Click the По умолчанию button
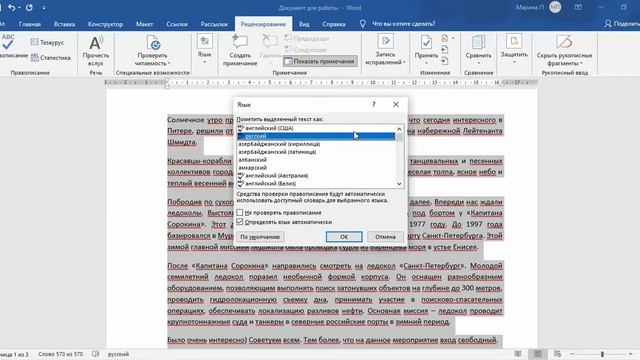This screenshot has width=640, height=360. [260, 237]
